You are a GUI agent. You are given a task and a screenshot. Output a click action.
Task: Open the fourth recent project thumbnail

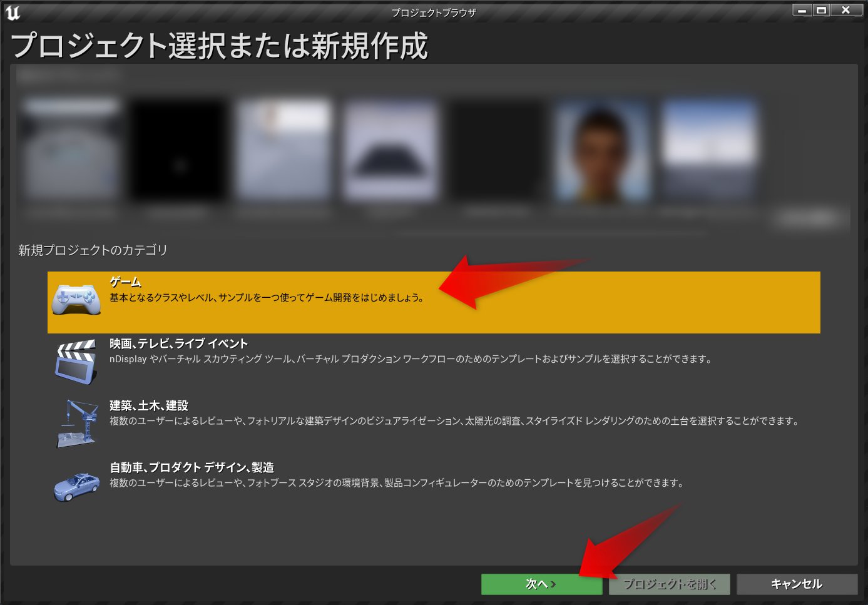coord(390,150)
